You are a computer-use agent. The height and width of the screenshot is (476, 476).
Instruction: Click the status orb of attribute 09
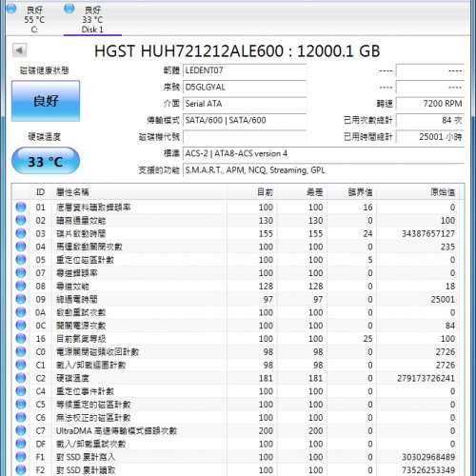tap(21, 299)
